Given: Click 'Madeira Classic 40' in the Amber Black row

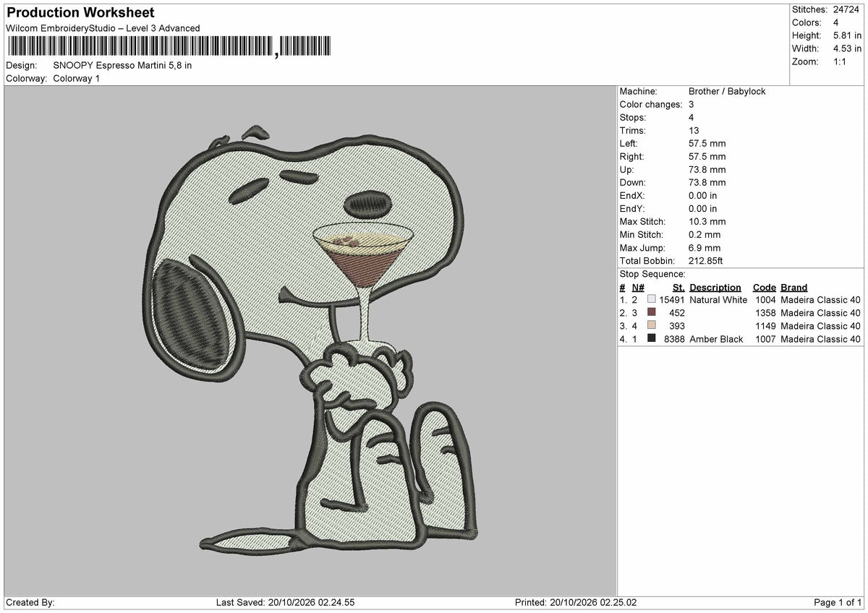Looking at the screenshot, I should pyautogui.click(x=820, y=339).
